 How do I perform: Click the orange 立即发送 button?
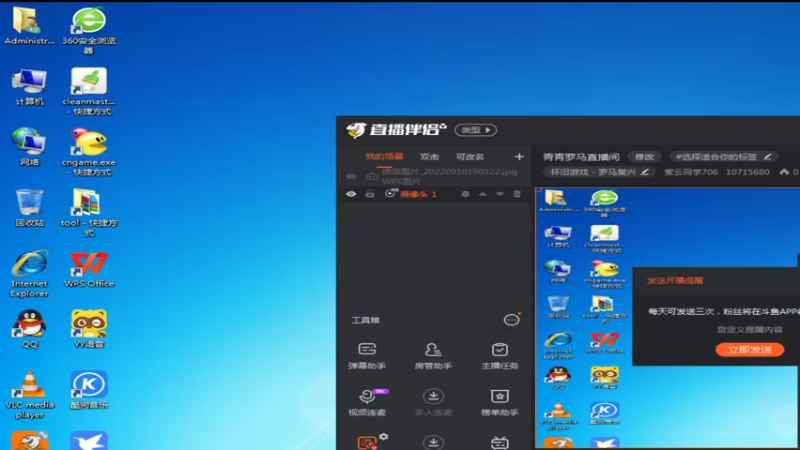tap(749, 349)
